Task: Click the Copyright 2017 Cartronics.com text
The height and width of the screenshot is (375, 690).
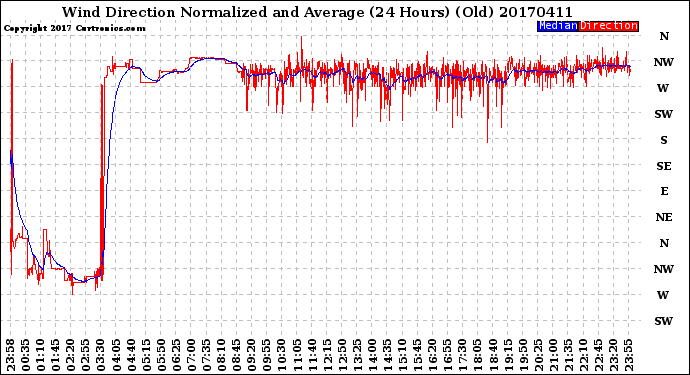Action: click(74, 28)
